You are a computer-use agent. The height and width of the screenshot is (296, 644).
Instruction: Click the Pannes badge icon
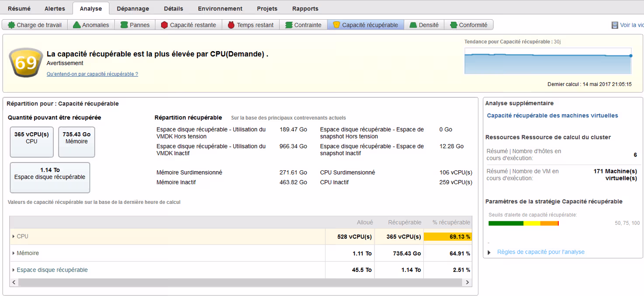[124, 25]
